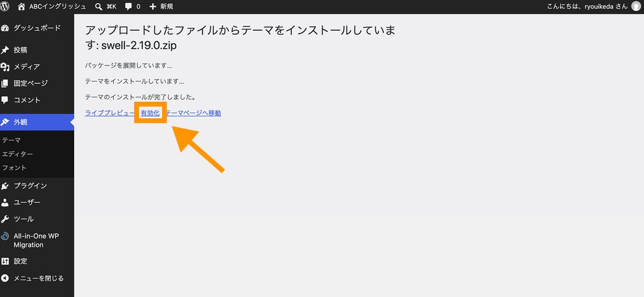The image size is (644, 297).
Task: Click the コメント bubble icon in the sidebar
Action: (5, 100)
